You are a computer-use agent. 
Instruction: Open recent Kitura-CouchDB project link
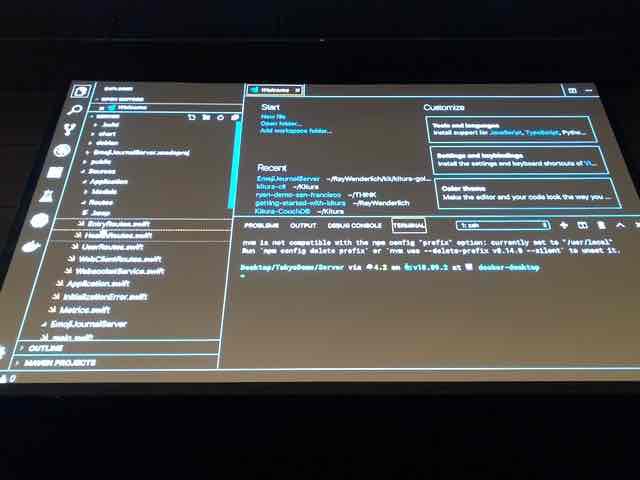282,211
